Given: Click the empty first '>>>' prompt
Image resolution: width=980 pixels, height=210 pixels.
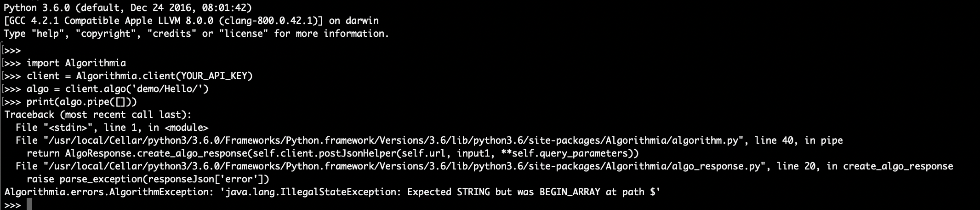Looking at the screenshot, I should [12, 50].
